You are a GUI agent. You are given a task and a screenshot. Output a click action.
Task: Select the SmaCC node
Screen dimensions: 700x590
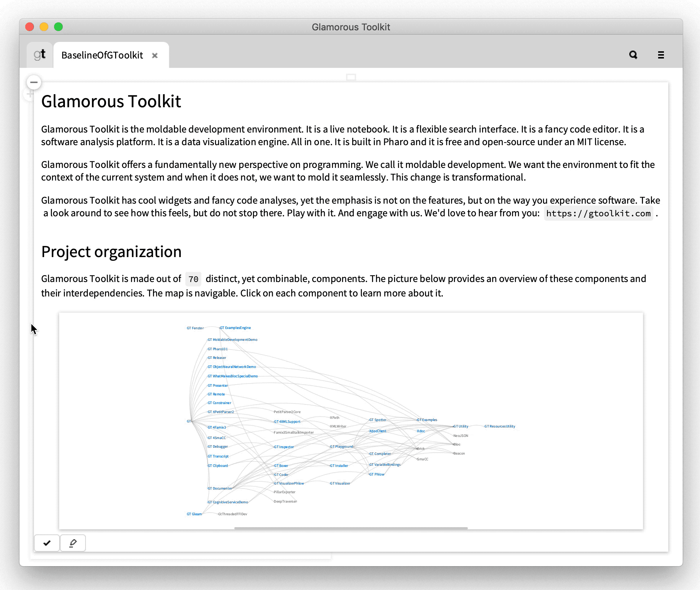pyautogui.click(x=423, y=459)
